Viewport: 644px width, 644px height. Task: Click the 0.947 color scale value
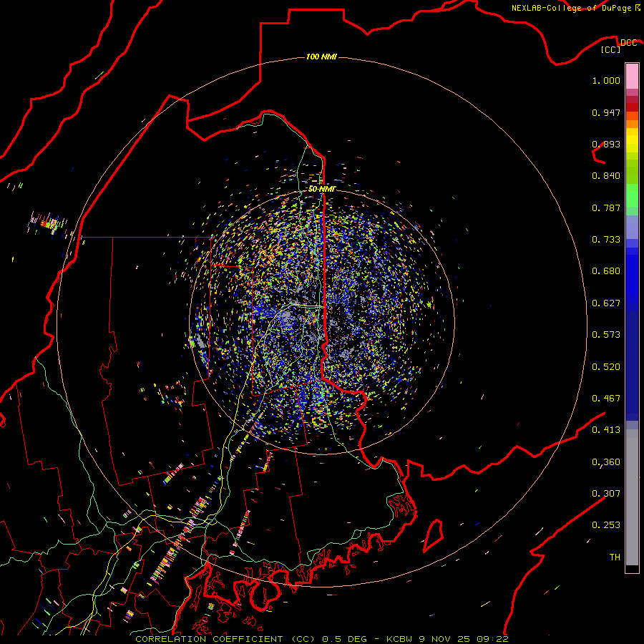coord(606,112)
